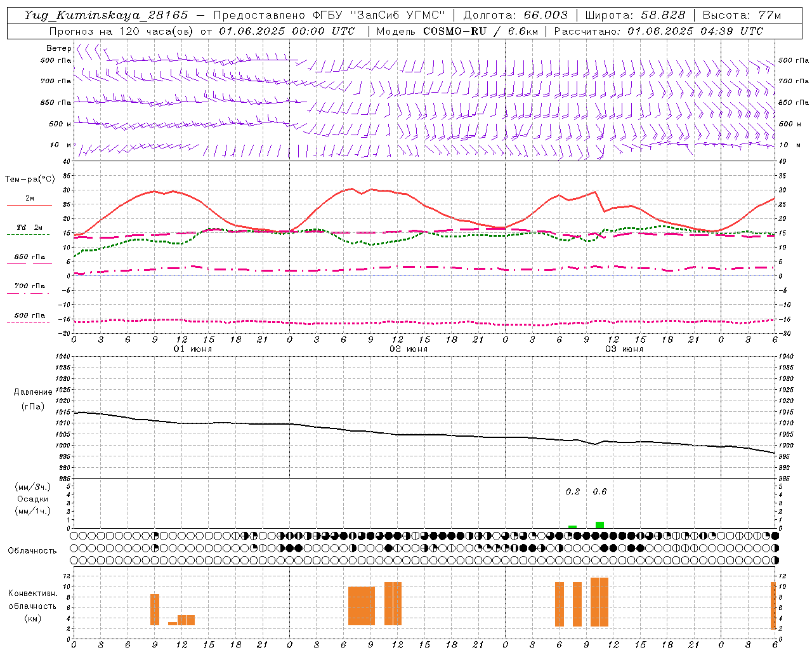Click the "Конвективн." convective cloud label
The width and height of the screenshot is (812, 650).
click(x=33, y=594)
